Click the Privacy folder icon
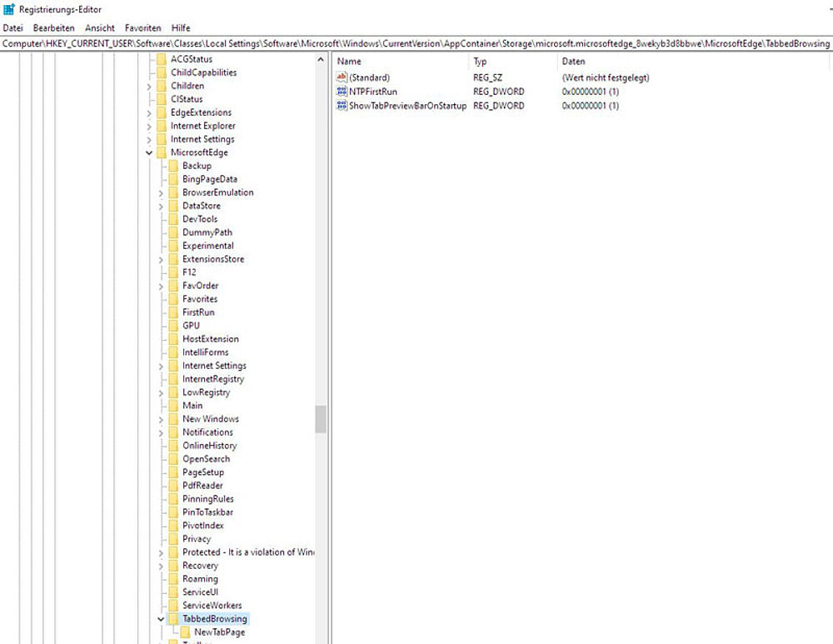 (173, 539)
